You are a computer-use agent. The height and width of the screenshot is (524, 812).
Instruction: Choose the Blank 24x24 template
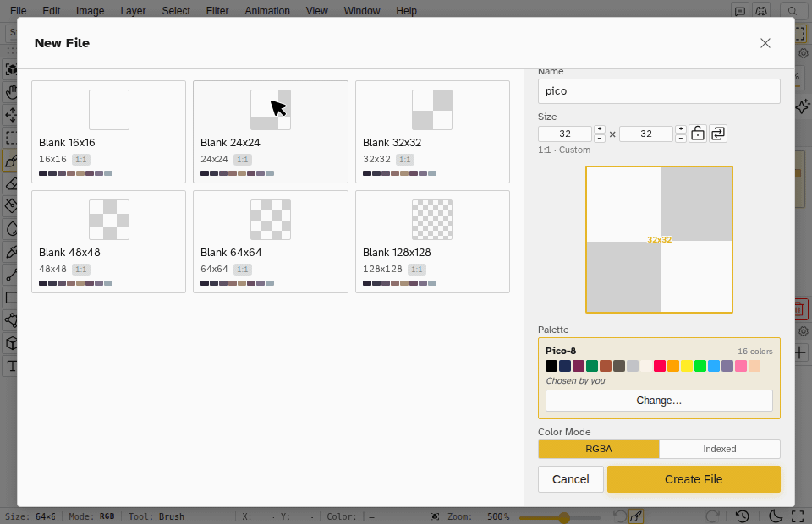point(271,132)
